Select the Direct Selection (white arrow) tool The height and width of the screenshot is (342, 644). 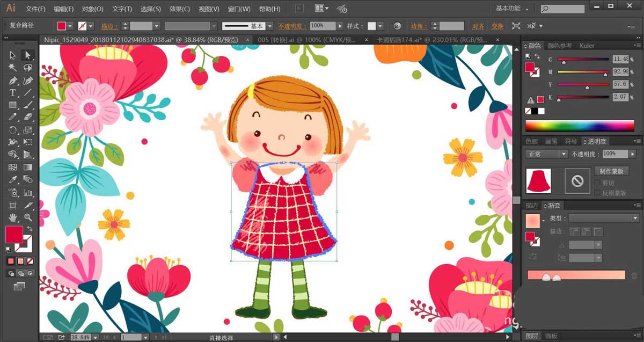coord(27,55)
